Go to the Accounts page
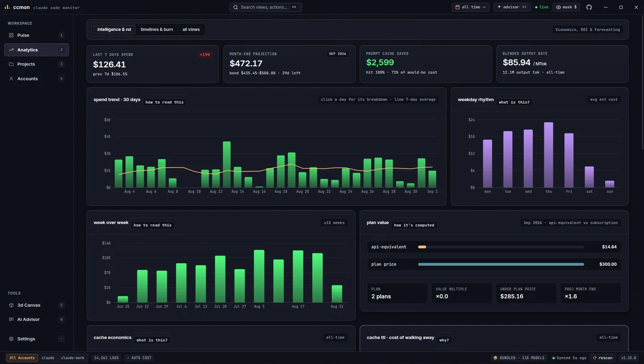The width and height of the screenshot is (644, 364). click(x=36, y=79)
